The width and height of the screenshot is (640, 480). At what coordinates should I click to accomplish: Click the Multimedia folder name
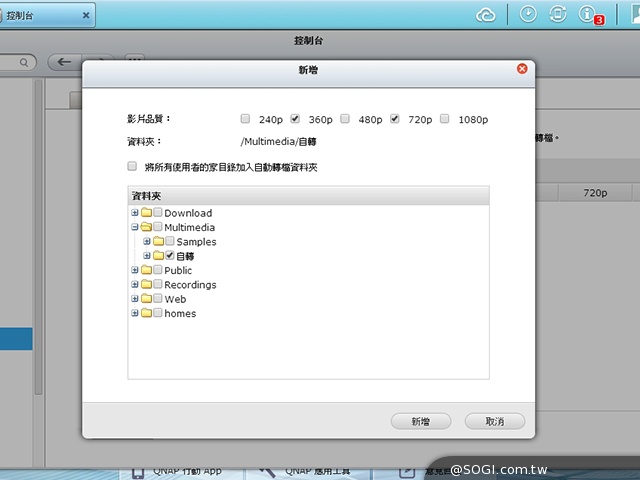[189, 227]
